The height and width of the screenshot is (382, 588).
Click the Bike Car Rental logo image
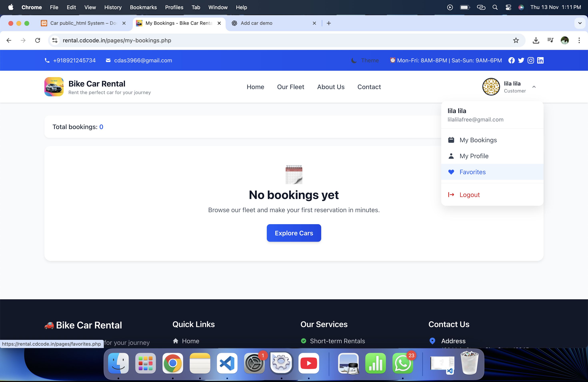[x=54, y=87]
